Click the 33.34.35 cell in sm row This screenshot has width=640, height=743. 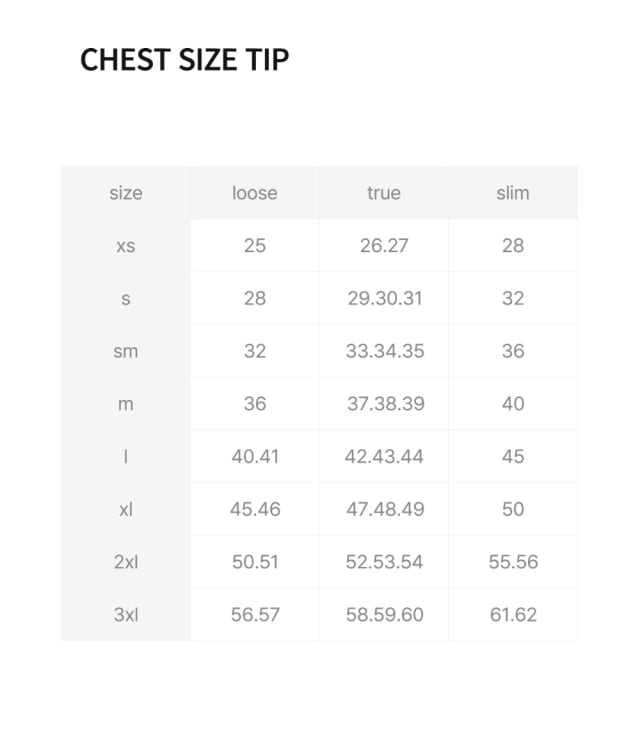point(384,351)
